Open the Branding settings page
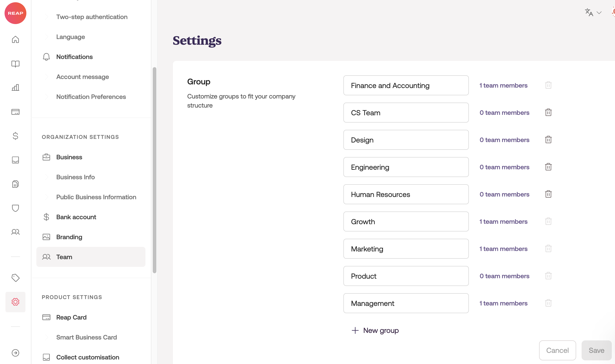 click(x=69, y=237)
